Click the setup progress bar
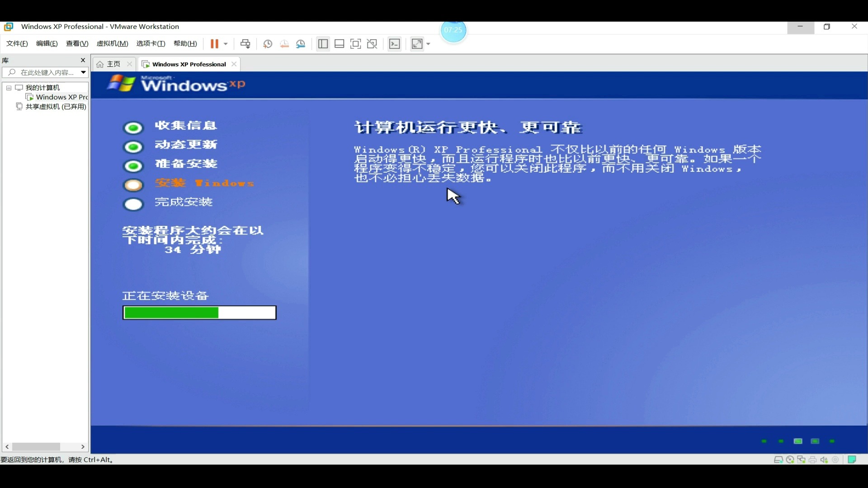Screen dimensions: 868x488 point(199,313)
